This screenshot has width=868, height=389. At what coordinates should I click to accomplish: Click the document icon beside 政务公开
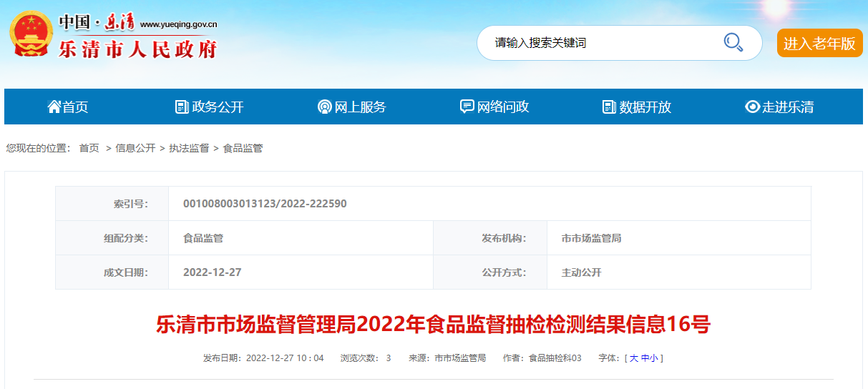(182, 107)
